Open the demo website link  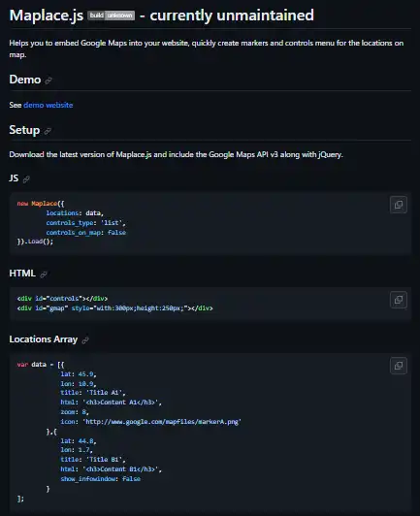pos(48,105)
